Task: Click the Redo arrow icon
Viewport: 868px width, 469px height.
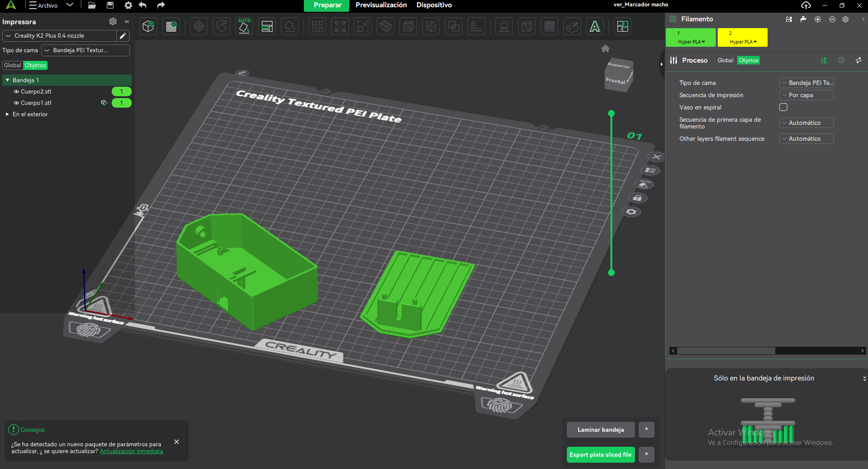Action: [161, 5]
